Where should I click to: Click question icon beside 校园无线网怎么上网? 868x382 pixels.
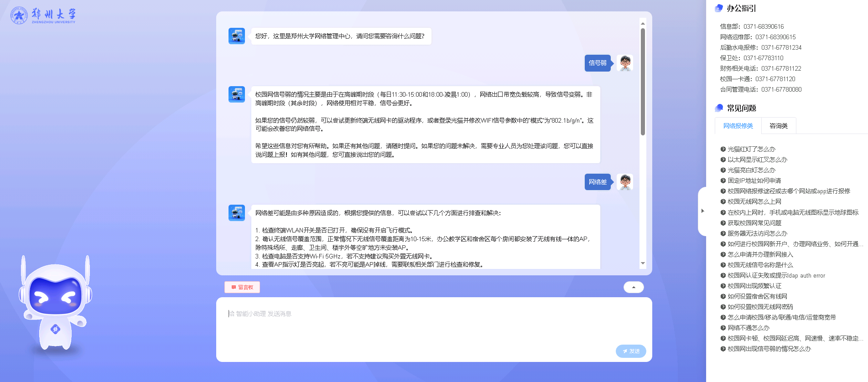(x=723, y=201)
